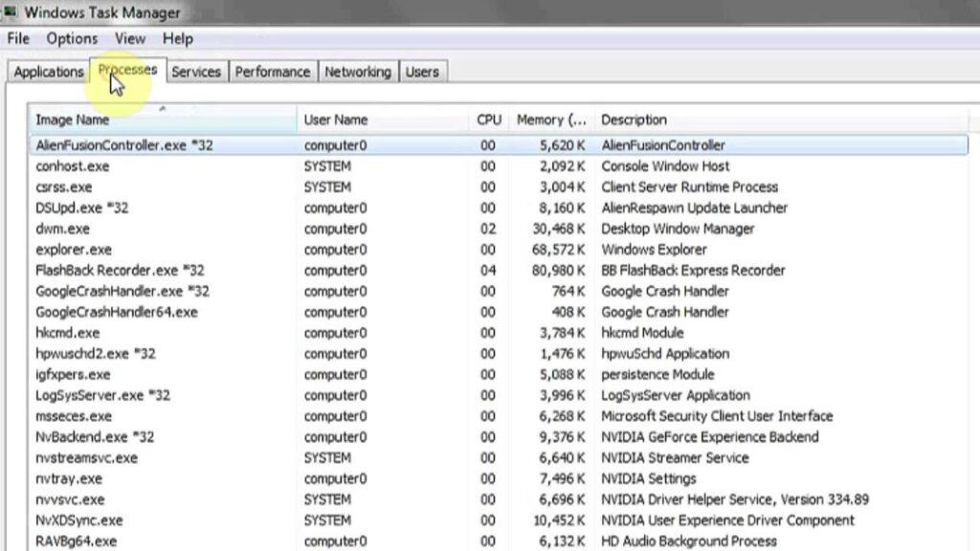Sort by Image Name column header
The height and width of the screenshot is (551, 980).
163,120
